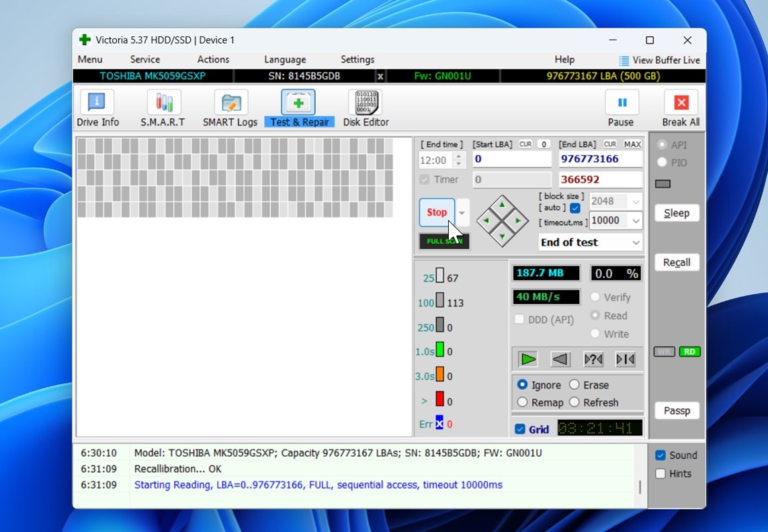
Task: Open the Service menu
Action: click(145, 60)
